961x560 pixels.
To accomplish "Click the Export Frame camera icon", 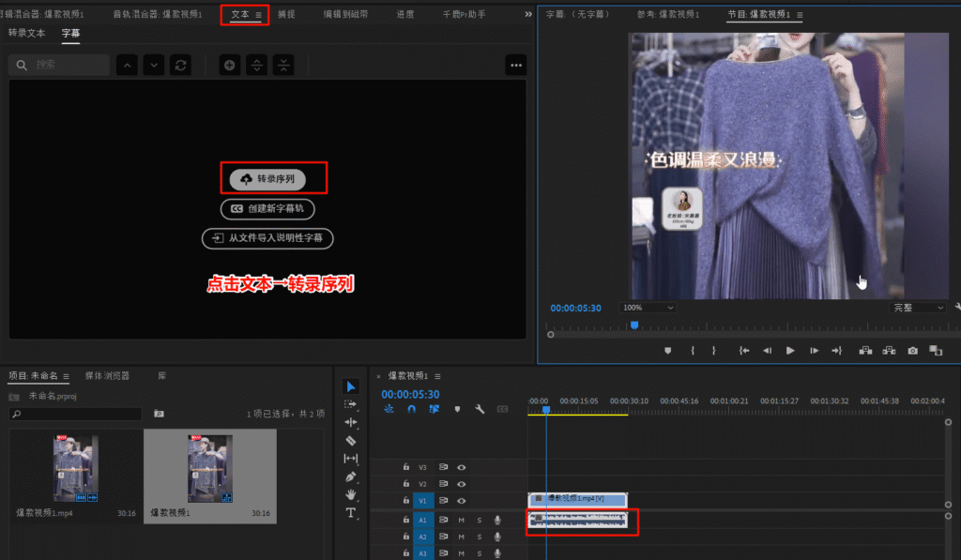I will pyautogui.click(x=912, y=351).
